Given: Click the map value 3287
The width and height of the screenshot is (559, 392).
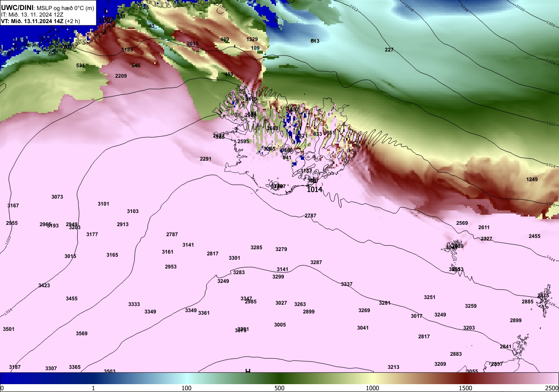Looking at the screenshot, I should coord(316,262).
